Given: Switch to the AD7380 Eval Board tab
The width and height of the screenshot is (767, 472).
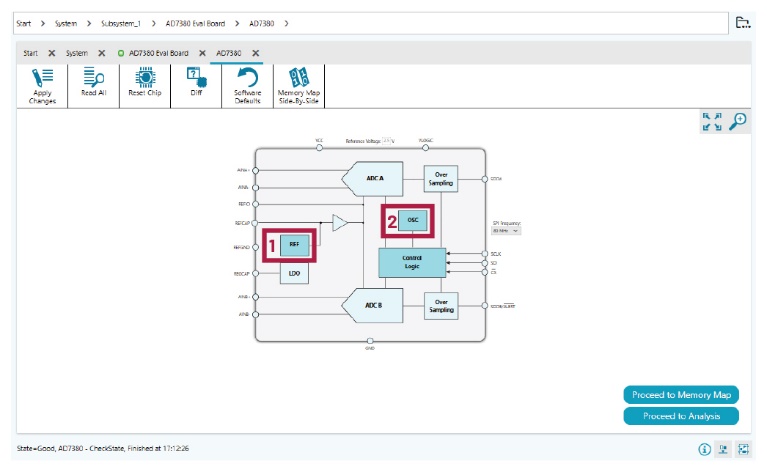Looking at the screenshot, I should click(x=158, y=53).
